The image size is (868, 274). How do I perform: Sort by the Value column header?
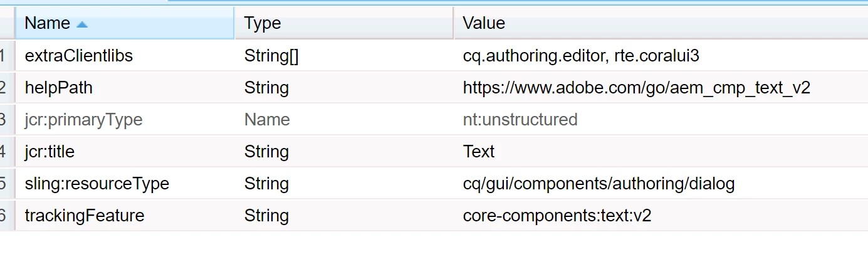tap(661, 23)
